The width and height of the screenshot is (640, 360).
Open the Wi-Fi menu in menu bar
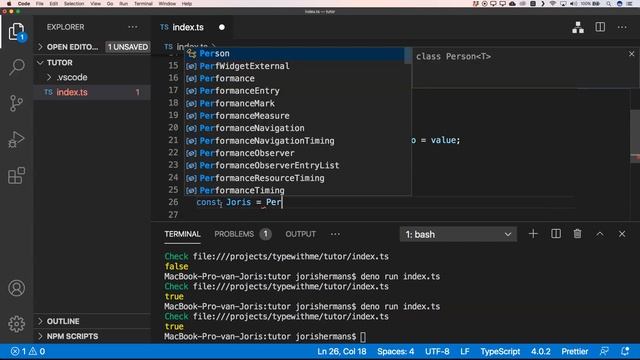click(x=553, y=4)
